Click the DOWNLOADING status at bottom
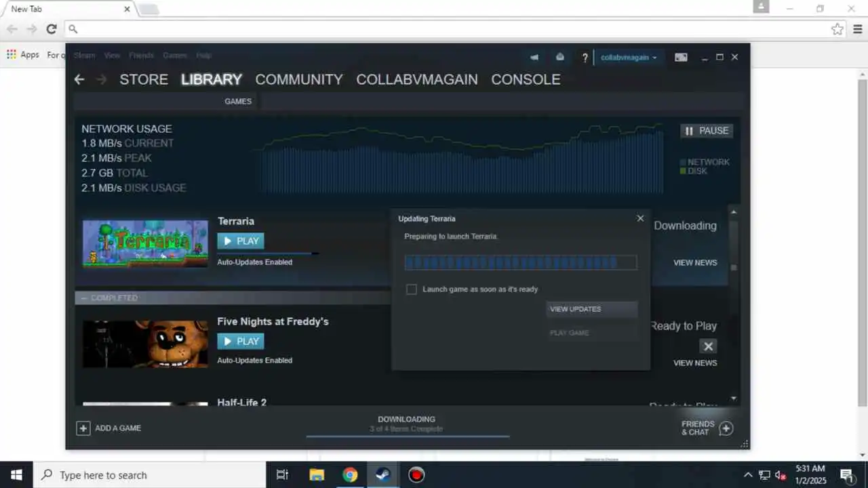Viewport: 868px width, 488px height. click(407, 420)
